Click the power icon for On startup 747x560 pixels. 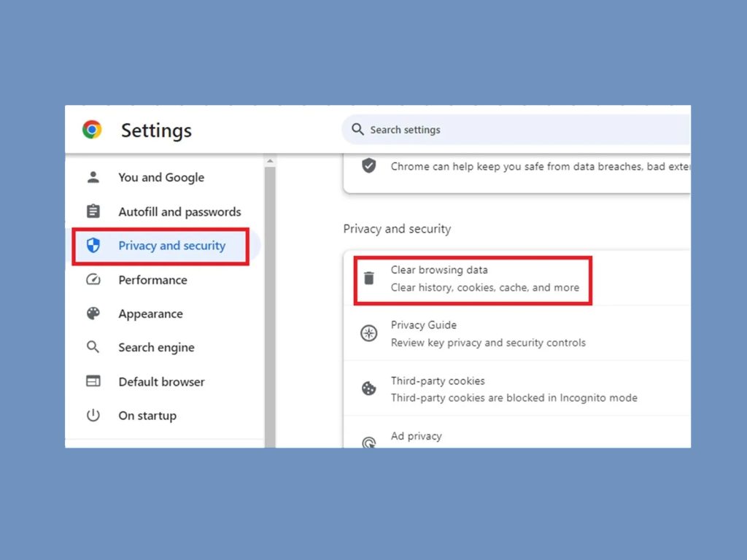click(93, 415)
